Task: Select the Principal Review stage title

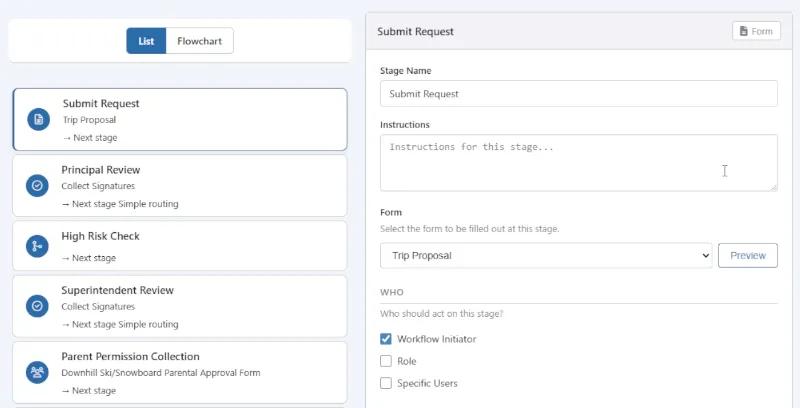Action: pos(101,170)
